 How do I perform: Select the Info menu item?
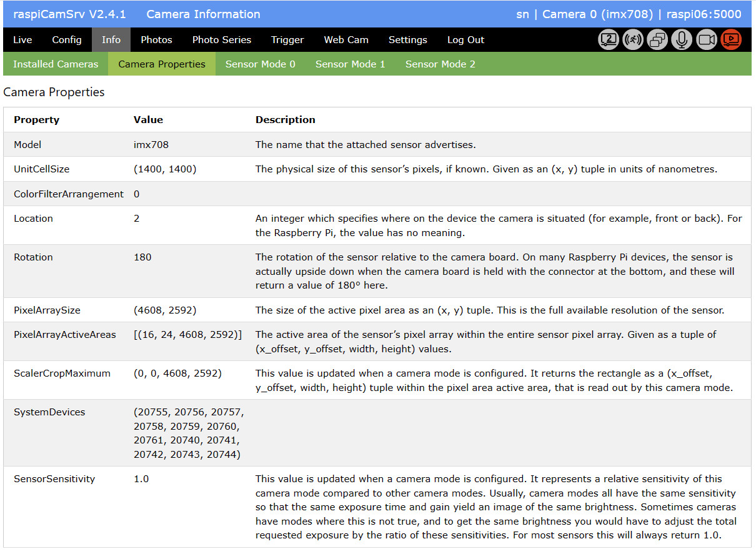tap(111, 40)
